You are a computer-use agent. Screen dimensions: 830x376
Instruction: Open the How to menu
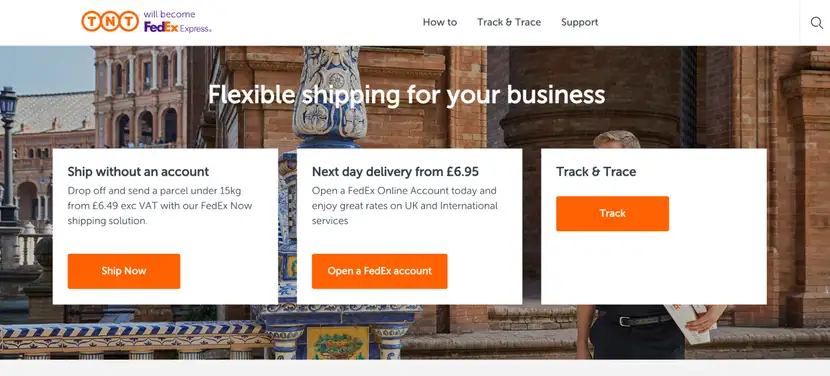tap(439, 22)
